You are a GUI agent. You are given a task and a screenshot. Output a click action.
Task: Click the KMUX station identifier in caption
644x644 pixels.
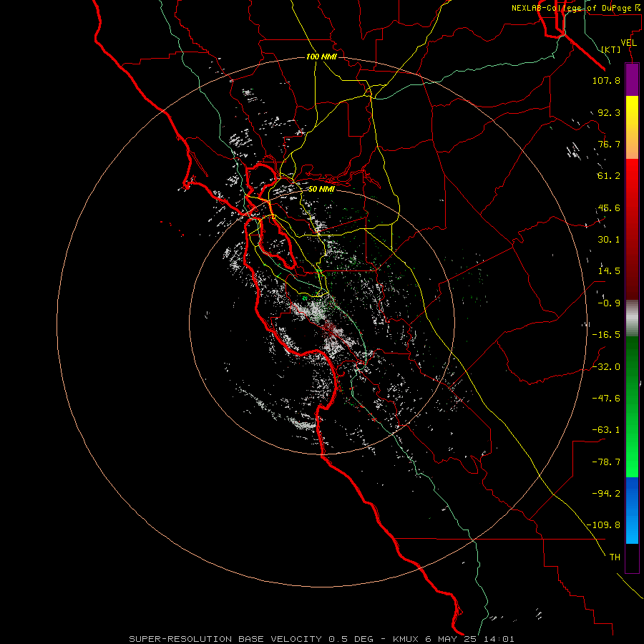coord(406,639)
